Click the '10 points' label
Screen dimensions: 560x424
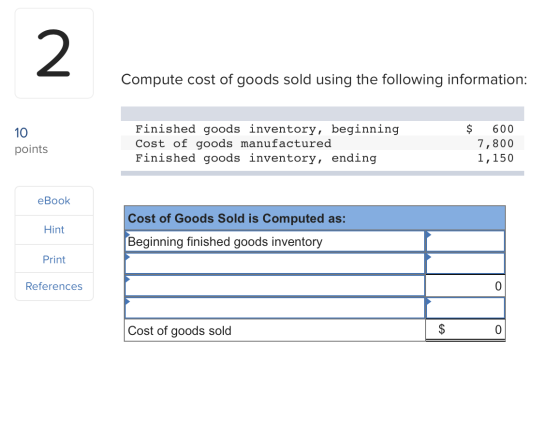point(31,141)
